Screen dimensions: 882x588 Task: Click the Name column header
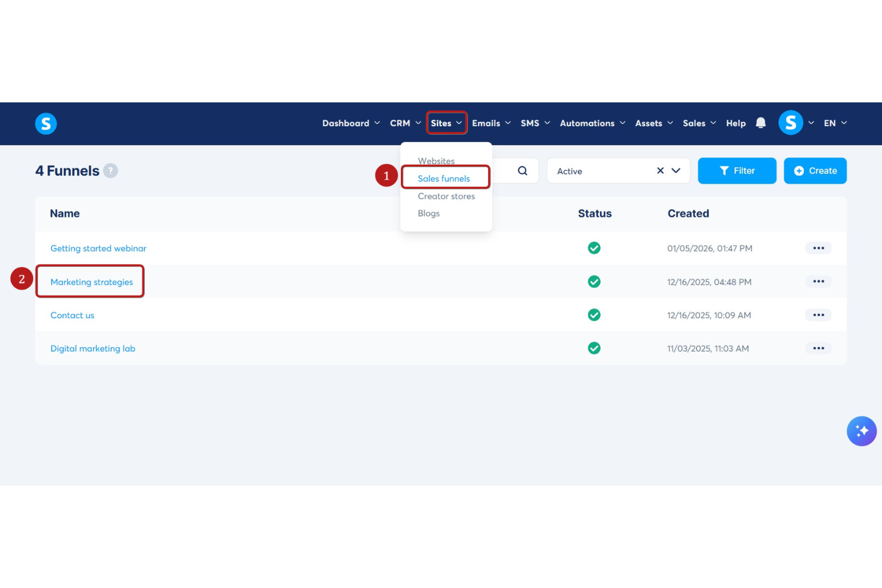coord(65,213)
